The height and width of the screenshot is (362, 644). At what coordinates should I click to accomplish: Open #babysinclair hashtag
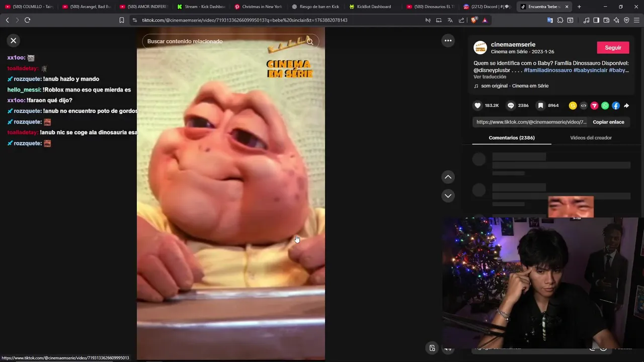point(591,70)
